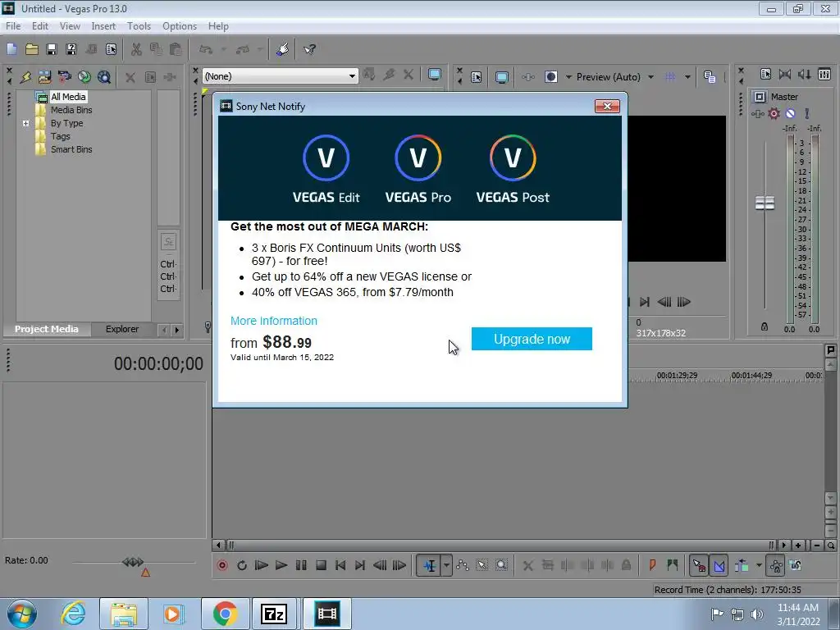Image resolution: width=840 pixels, height=630 pixels.
Task: Click the Stop button in timeline transport
Action: pos(321,565)
